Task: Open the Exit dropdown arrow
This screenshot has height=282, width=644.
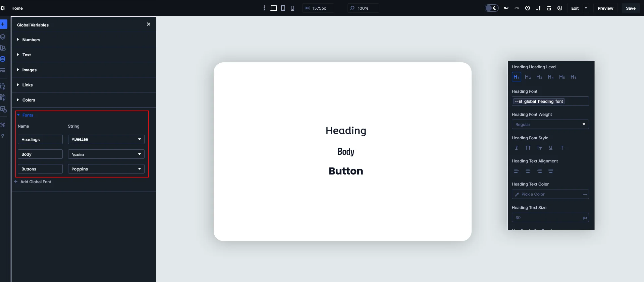Action: point(586,8)
